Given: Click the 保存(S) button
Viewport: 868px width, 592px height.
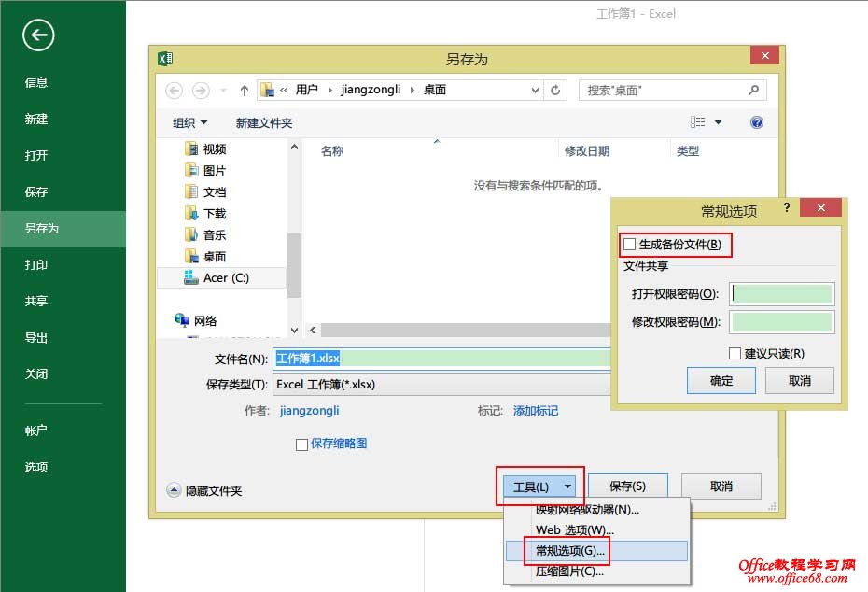Looking at the screenshot, I should pos(628,486).
